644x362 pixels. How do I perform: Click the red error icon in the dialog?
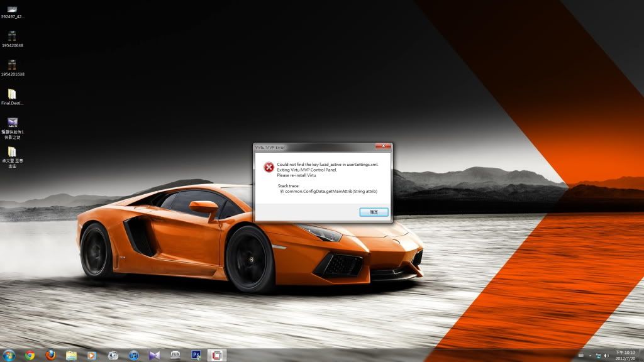[269, 167]
